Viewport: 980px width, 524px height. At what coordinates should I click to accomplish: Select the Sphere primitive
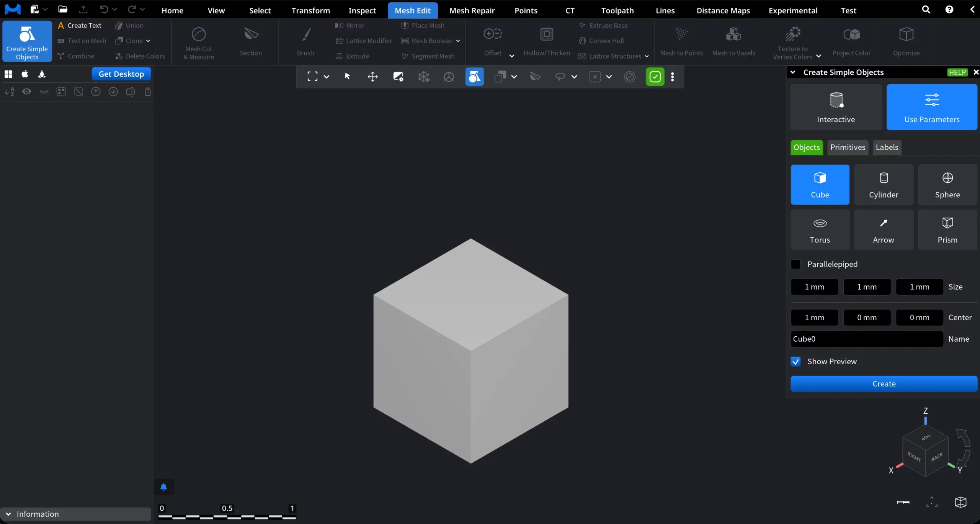pyautogui.click(x=948, y=185)
